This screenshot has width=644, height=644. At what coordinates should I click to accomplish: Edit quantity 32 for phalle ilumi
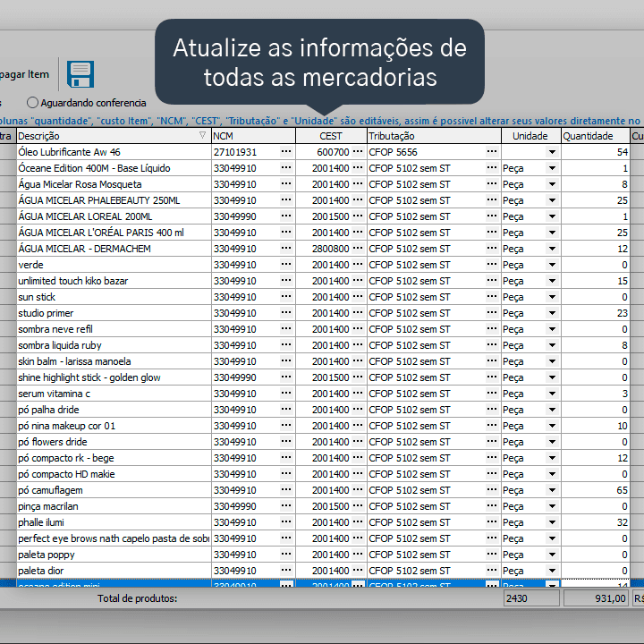[x=596, y=522]
